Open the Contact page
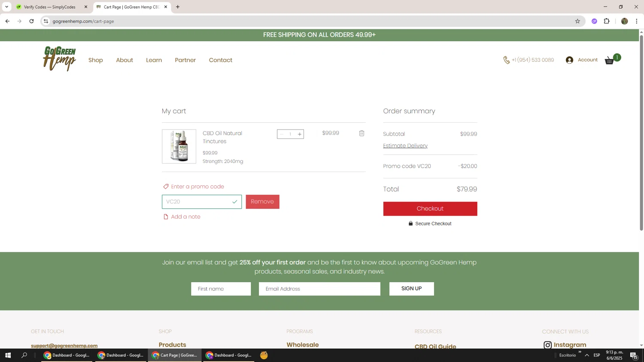 pyautogui.click(x=221, y=60)
